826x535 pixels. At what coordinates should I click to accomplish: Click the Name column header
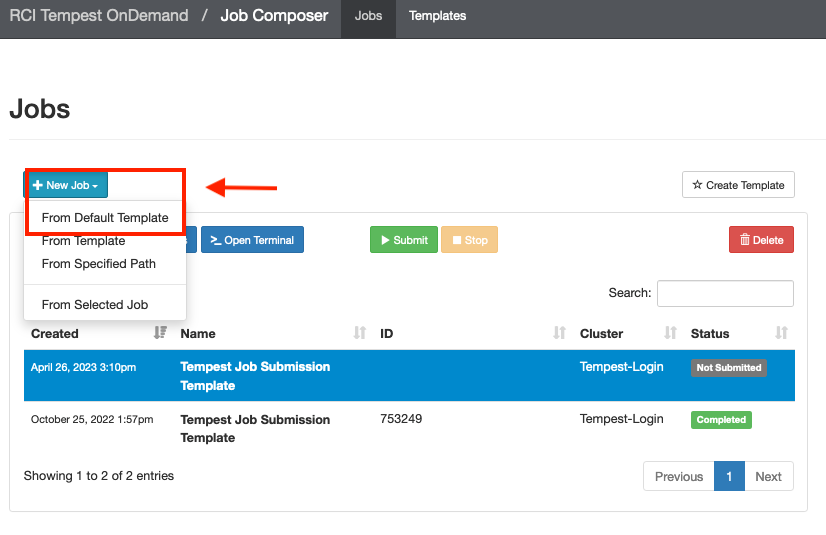pyautogui.click(x=198, y=333)
